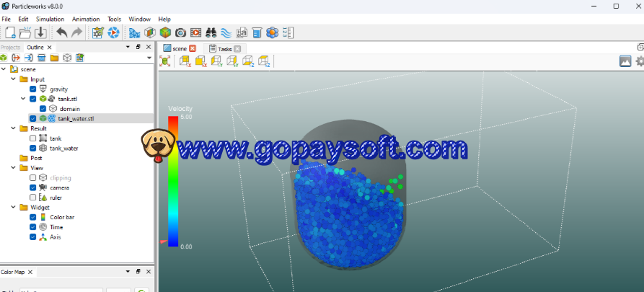Click the blue beaker icon
Screen dimensions: 644x292
click(x=257, y=32)
